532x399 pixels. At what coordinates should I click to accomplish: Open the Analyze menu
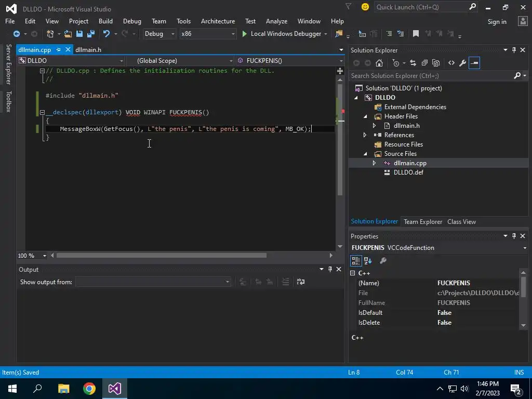tap(276, 21)
